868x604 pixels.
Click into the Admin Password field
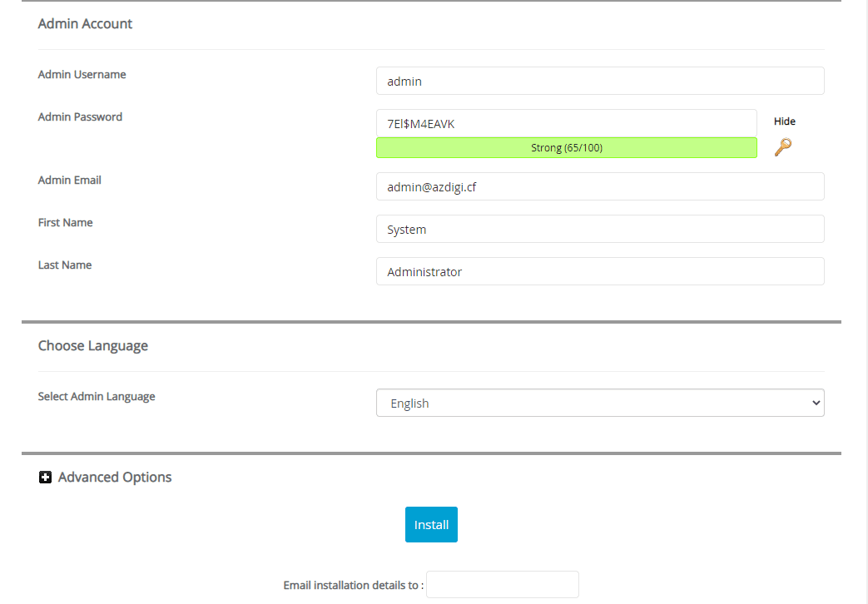pos(566,123)
